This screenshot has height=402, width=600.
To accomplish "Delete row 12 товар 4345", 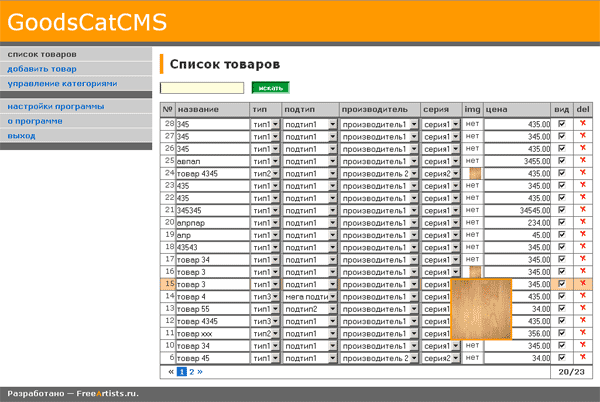I will click(583, 321).
